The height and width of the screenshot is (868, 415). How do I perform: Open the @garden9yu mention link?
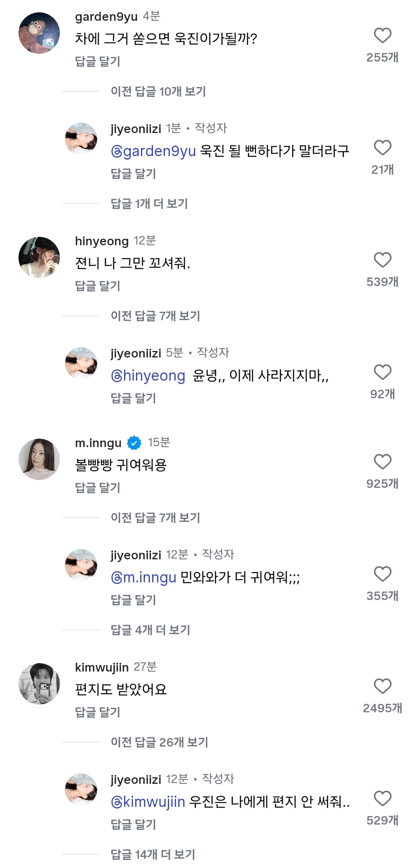pyautogui.click(x=153, y=151)
